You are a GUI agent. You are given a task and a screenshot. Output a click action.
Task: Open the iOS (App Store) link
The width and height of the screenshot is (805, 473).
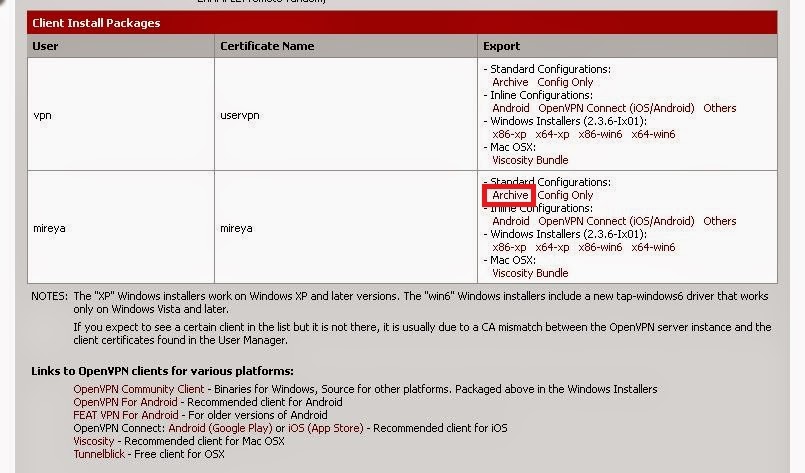pyautogui.click(x=325, y=428)
